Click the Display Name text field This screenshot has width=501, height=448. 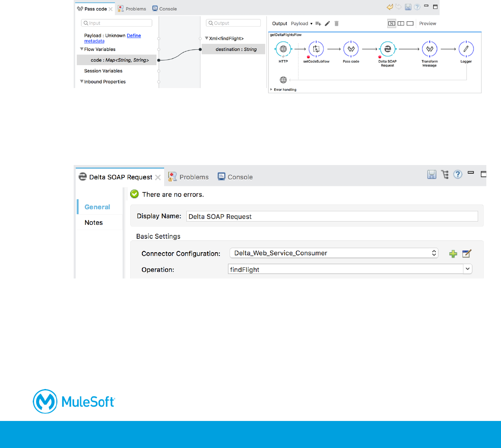pyautogui.click(x=332, y=216)
